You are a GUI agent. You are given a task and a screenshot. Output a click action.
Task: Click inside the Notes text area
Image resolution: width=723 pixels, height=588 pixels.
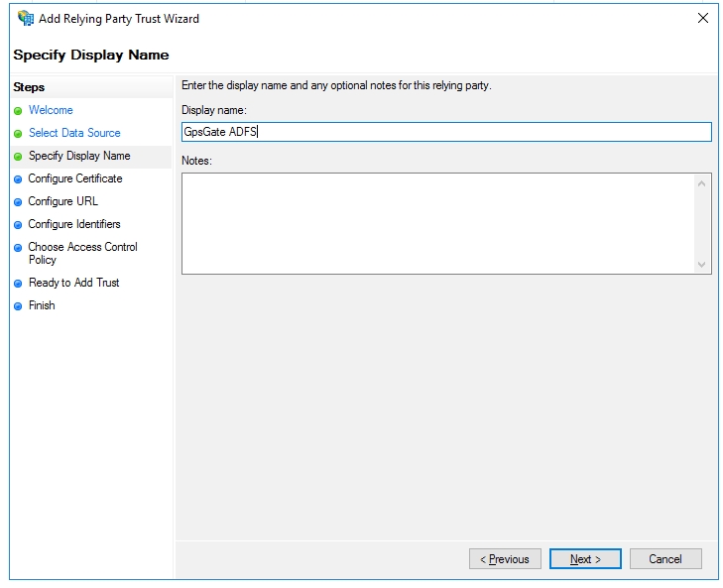pos(438,224)
